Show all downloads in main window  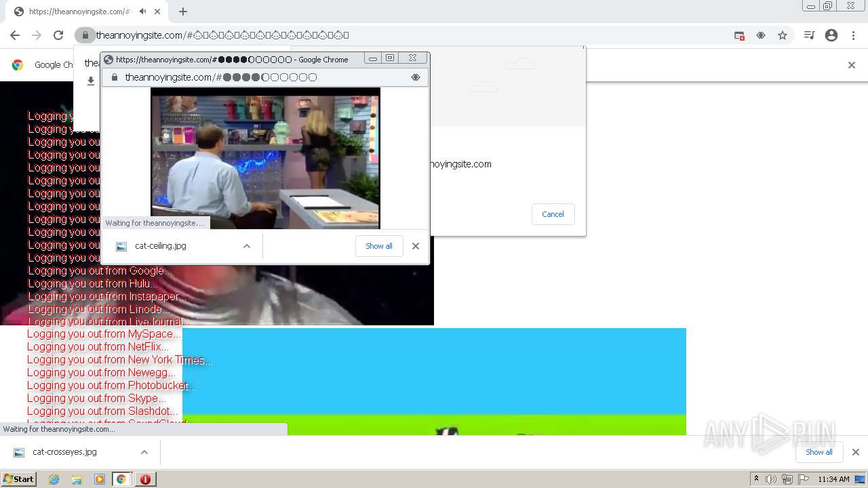[x=818, y=452]
